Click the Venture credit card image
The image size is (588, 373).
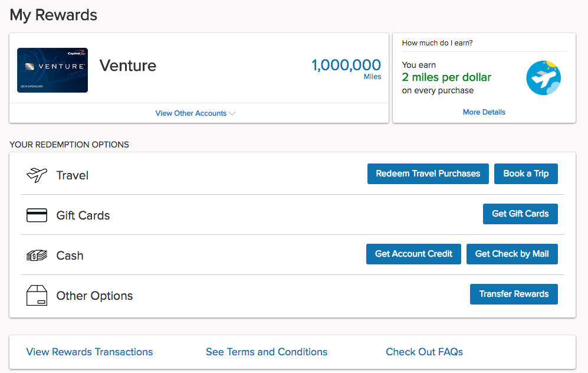click(x=52, y=70)
